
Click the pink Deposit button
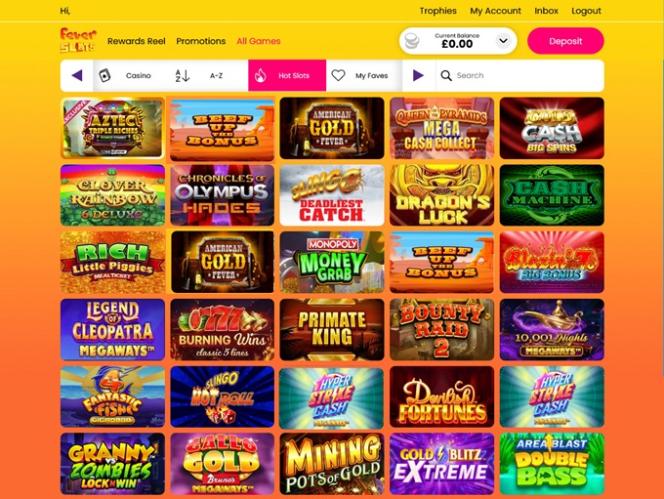[565, 41]
